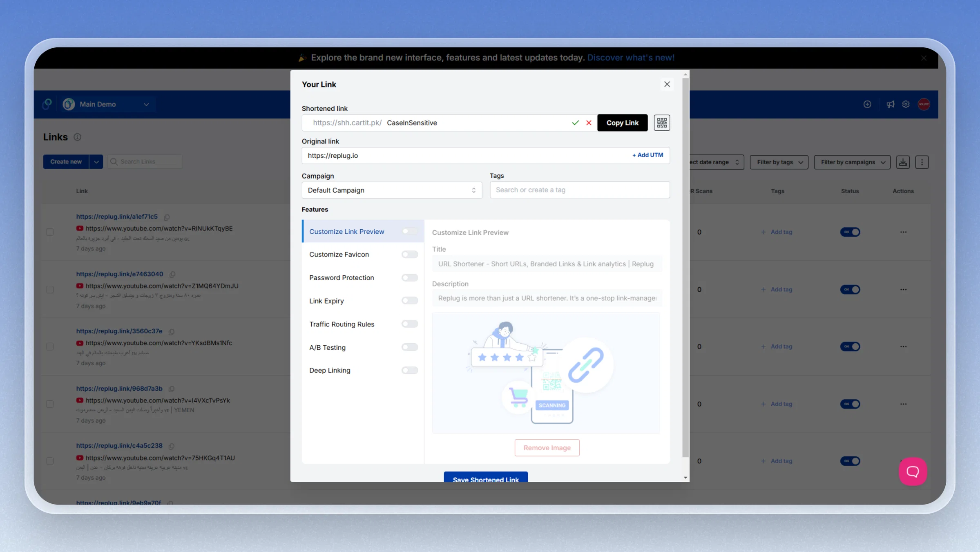Open the QR code generator icon
980x552 pixels.
coord(662,123)
